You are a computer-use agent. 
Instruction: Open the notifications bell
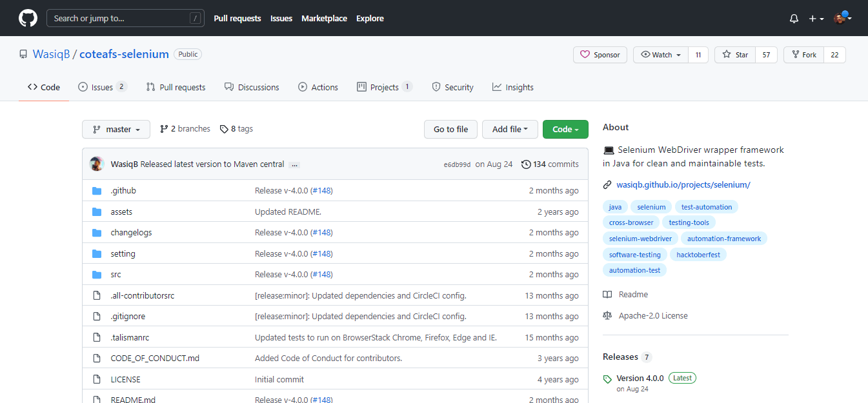(x=794, y=19)
